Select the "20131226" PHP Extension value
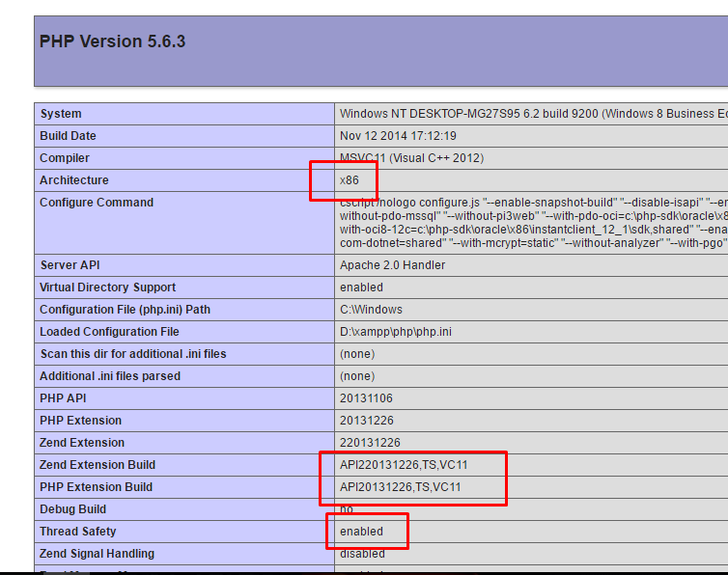Screen dimensions: 728x575 (366, 421)
